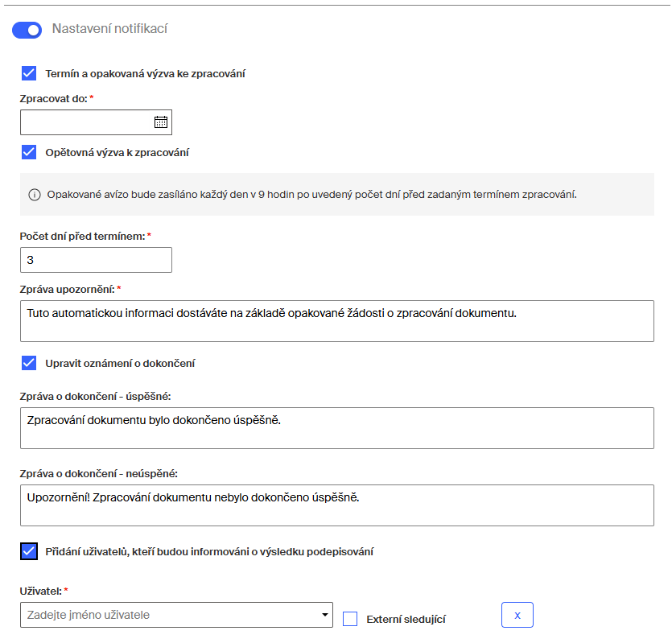The width and height of the screenshot is (672, 643).
Task: Click the dropdown arrow beside Zadejte jméno uživatele
Action: [324, 615]
